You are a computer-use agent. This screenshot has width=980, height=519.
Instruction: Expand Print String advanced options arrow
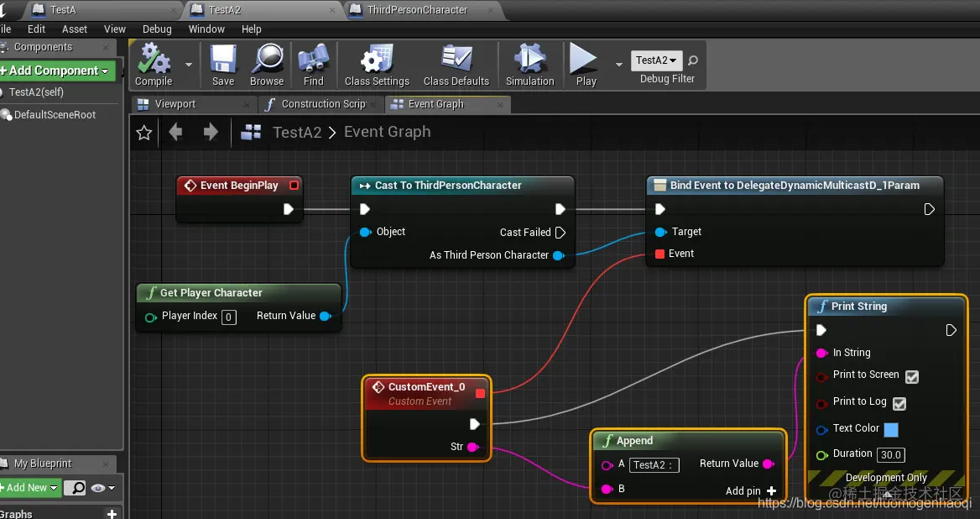click(887, 494)
